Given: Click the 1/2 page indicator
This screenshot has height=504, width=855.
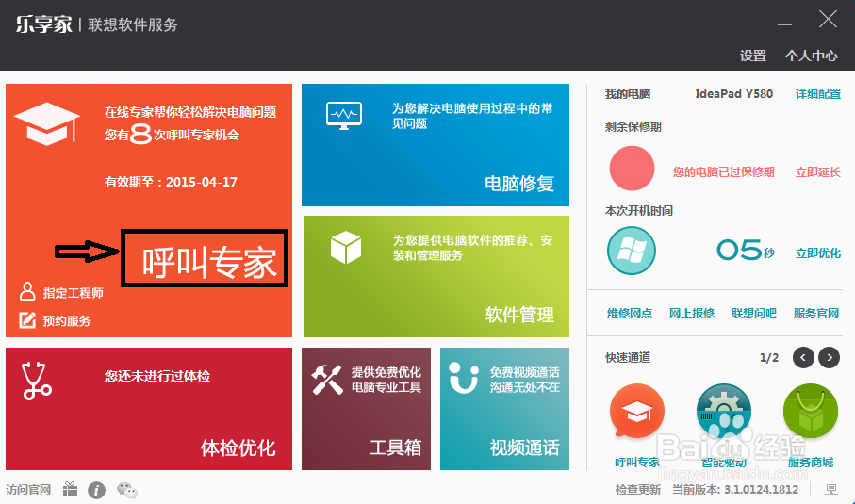Looking at the screenshot, I should 769,358.
